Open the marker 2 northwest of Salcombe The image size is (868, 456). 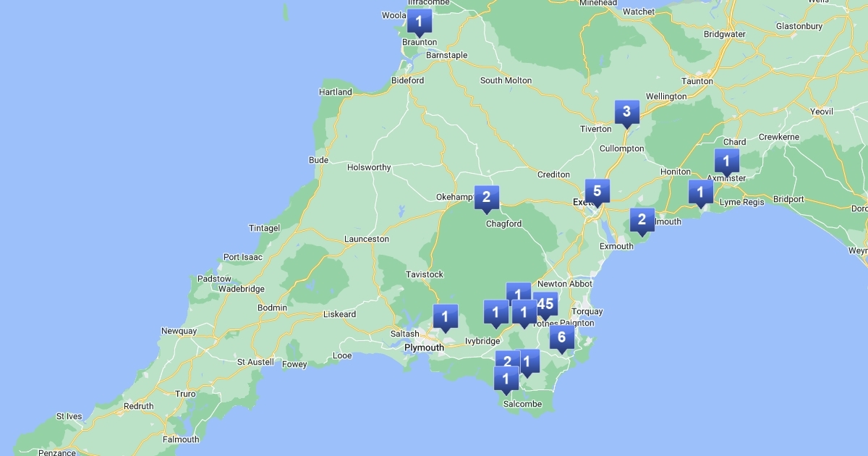point(507,363)
